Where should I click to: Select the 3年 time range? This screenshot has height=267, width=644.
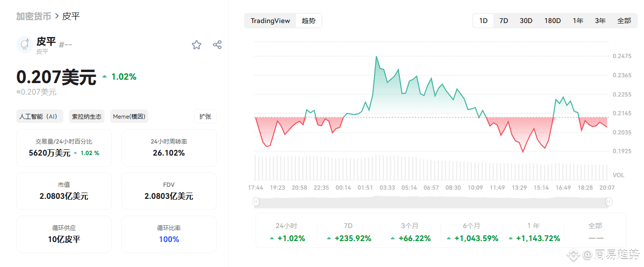[x=600, y=21]
